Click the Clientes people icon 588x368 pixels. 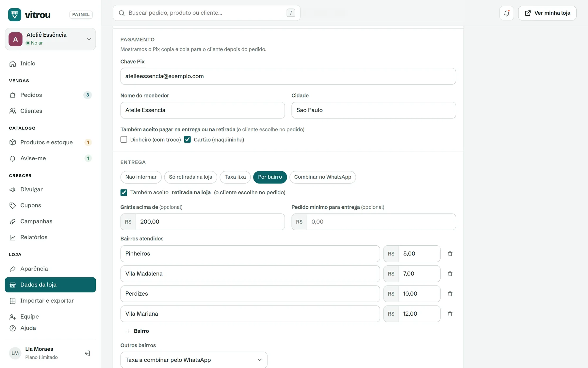(x=13, y=111)
